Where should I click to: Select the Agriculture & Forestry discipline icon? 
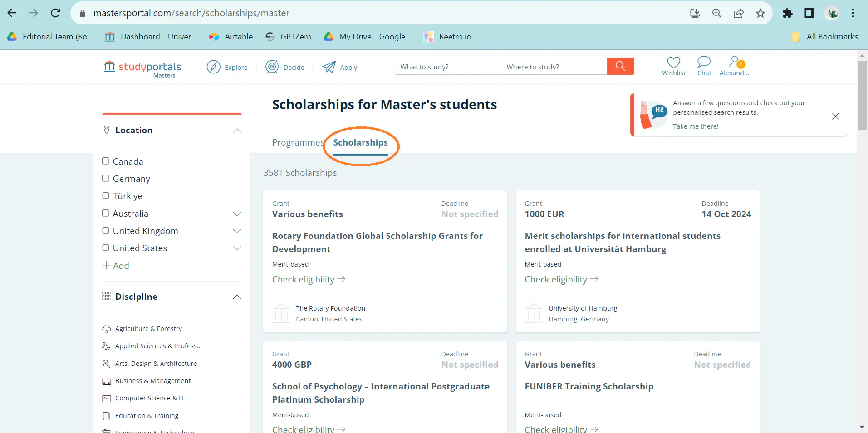coord(106,328)
